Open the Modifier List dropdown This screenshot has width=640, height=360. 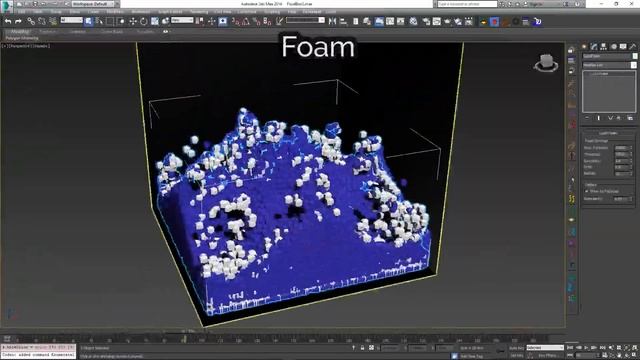[x=609, y=65]
